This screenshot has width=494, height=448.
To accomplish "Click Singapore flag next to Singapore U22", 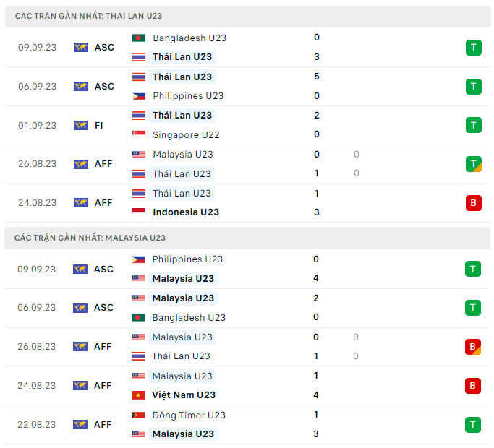I will [139, 134].
